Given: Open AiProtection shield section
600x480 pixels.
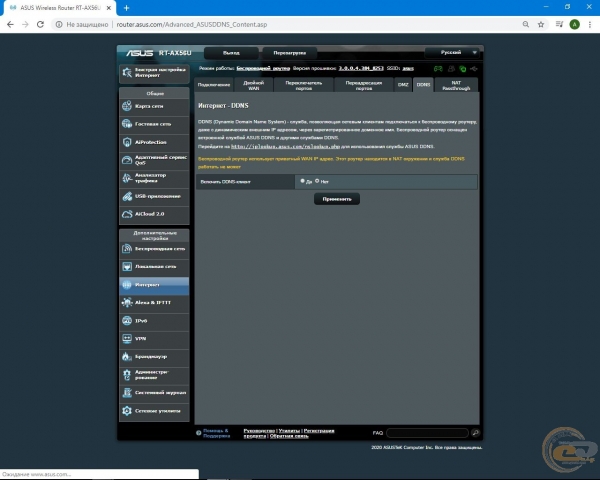Looking at the screenshot, I should [154, 142].
